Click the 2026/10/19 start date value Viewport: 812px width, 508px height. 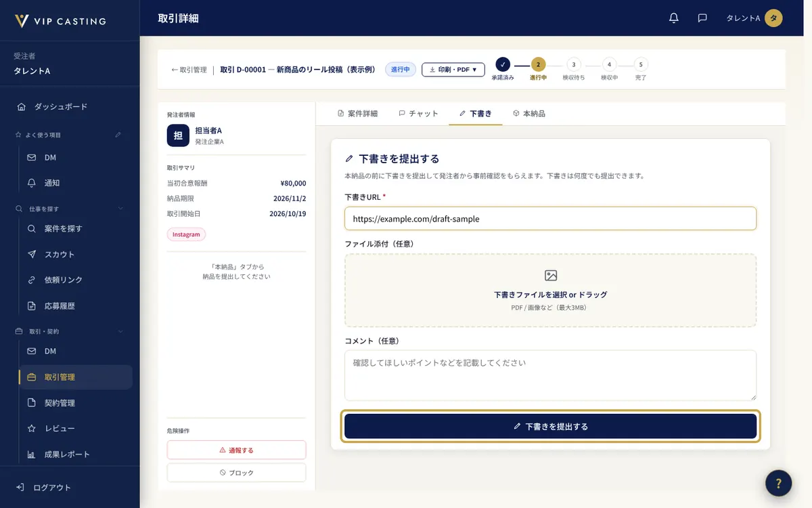288,213
